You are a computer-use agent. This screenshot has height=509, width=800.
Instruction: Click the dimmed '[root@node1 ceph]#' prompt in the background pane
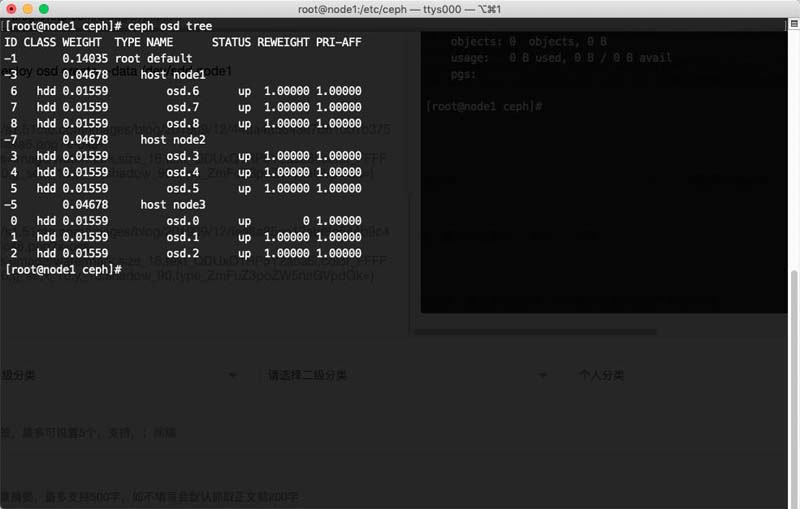click(x=484, y=107)
